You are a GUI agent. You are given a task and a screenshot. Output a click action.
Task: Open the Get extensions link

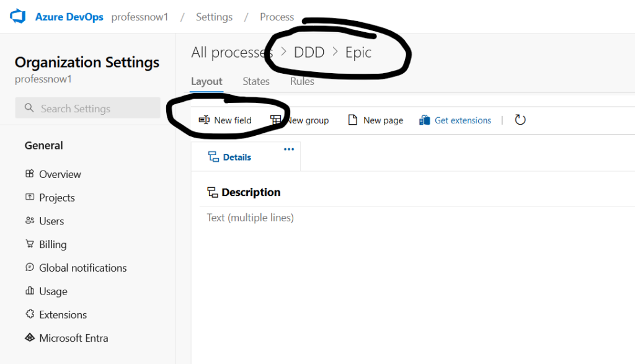click(x=463, y=120)
